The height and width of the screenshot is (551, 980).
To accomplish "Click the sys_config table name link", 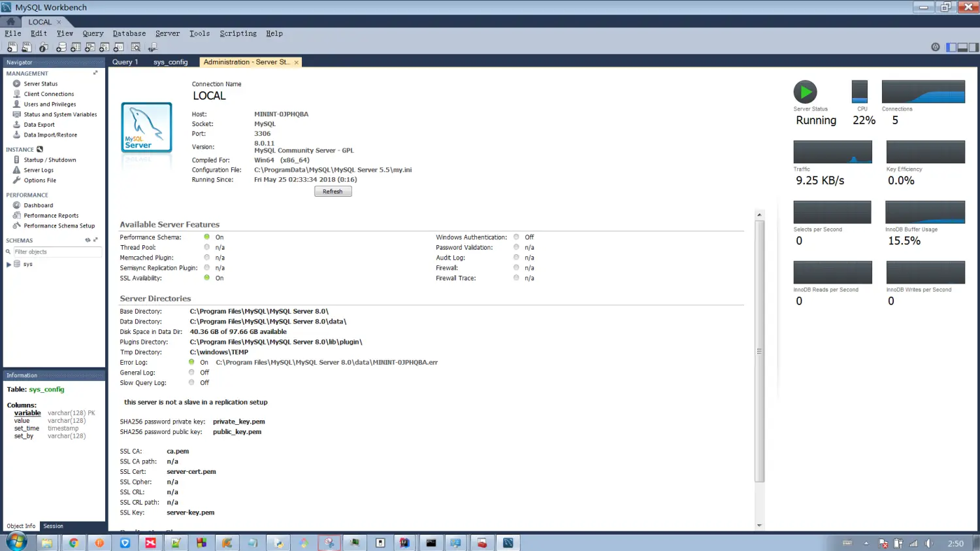I will [x=46, y=390].
